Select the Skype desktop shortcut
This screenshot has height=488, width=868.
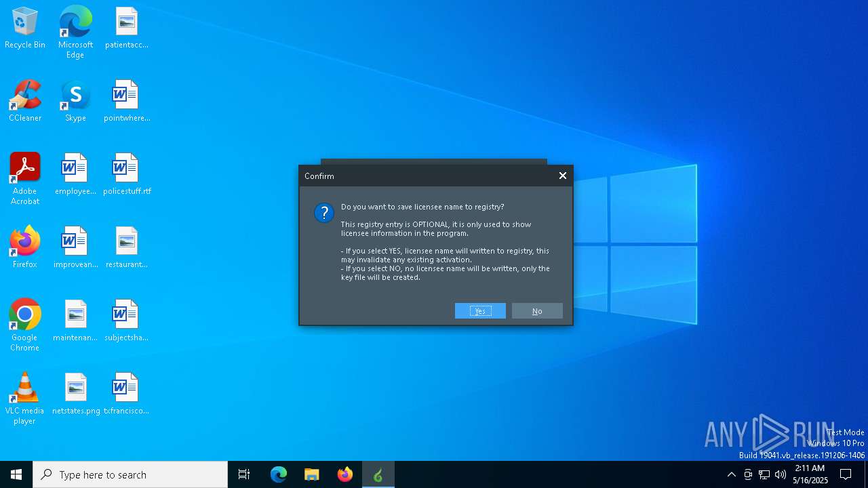click(x=75, y=102)
